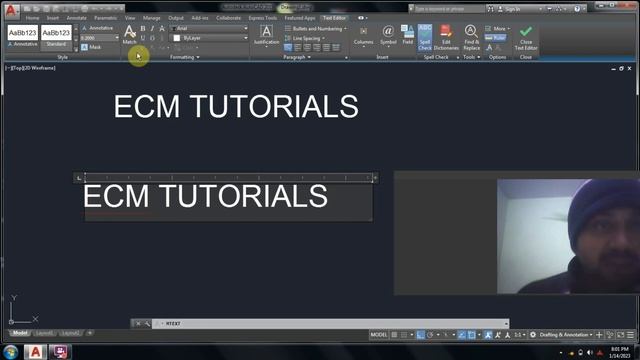
Task: Toggle Spell Check on or off
Action: tap(424, 37)
